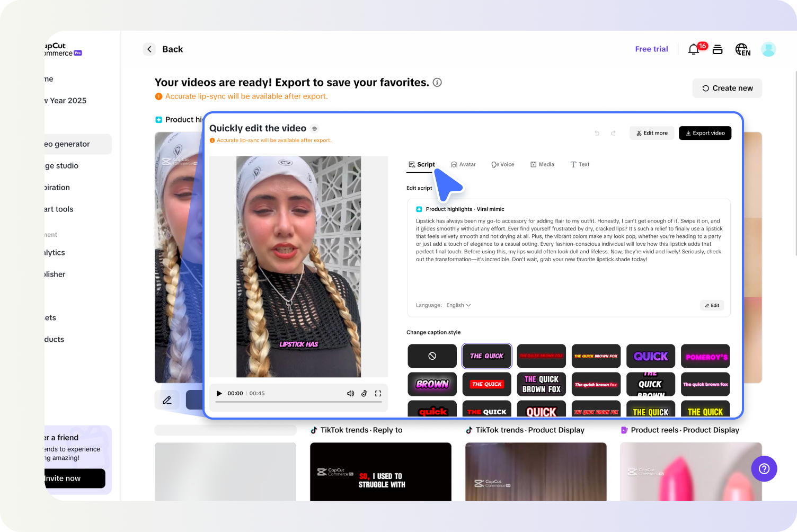The image size is (797, 532).
Task: Undo the last edit with the back arrow
Action: click(x=597, y=133)
